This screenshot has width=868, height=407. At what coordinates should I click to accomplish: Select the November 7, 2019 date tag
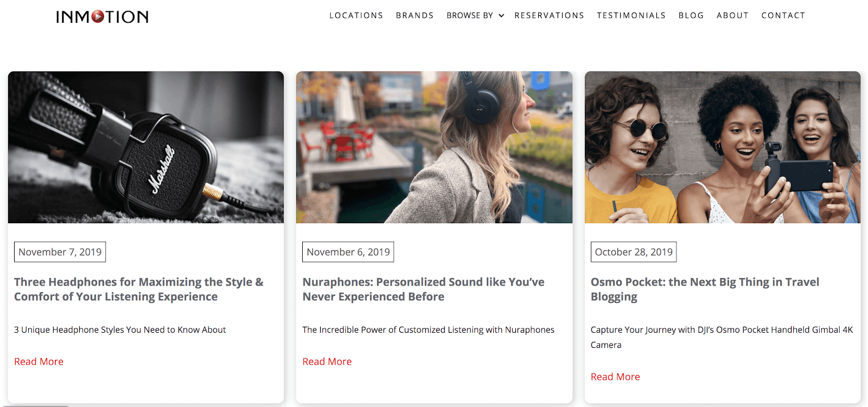tap(60, 252)
